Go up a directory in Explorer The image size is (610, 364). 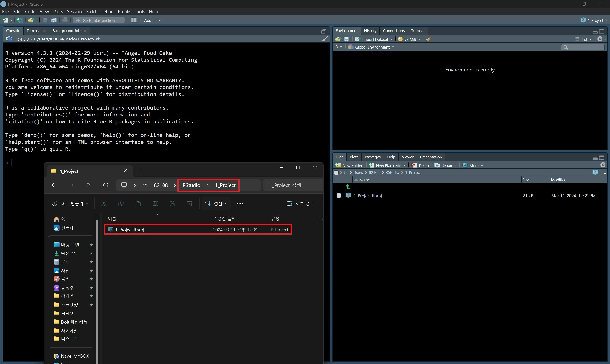[x=88, y=185]
